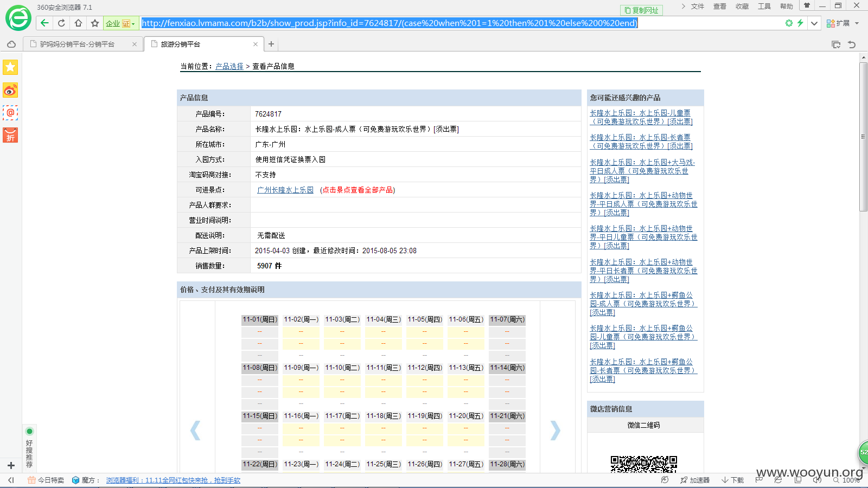This screenshot has width=868, height=488.
Task: Open a new tab with the plus button
Action: 271,44
